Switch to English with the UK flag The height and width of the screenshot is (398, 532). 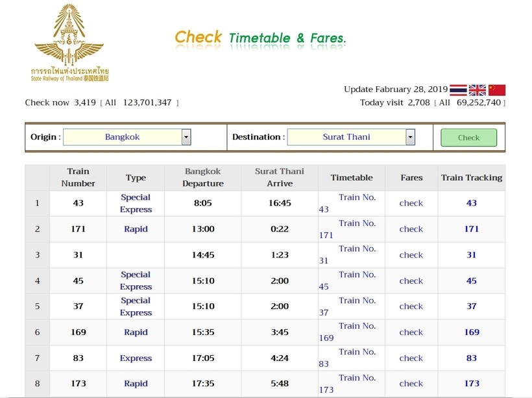(478, 90)
